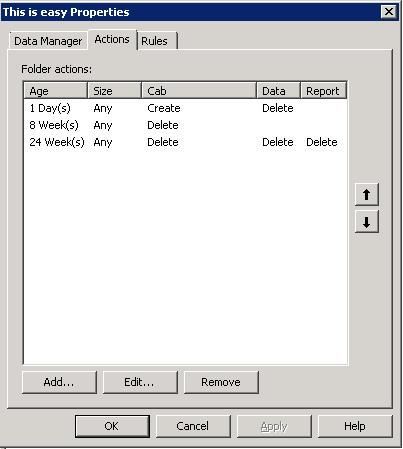403x449 pixels.
Task: Sort by the Age column header
Action: [x=55, y=91]
